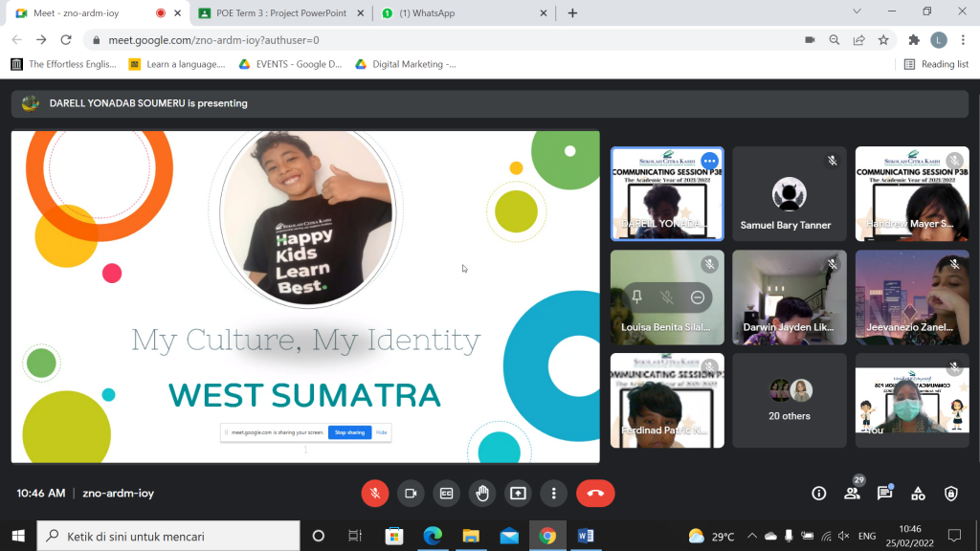Viewport: 980px width, 551px height.
Task: Pin Louisa Benita's video tile
Action: (637, 298)
